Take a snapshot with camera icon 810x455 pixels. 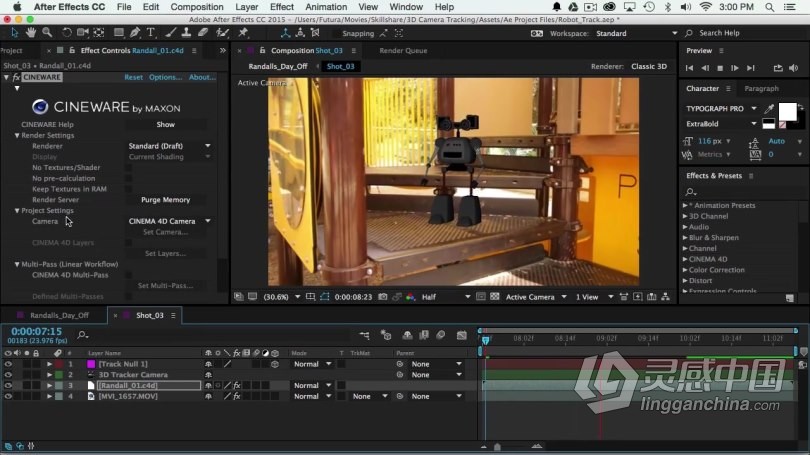383,297
